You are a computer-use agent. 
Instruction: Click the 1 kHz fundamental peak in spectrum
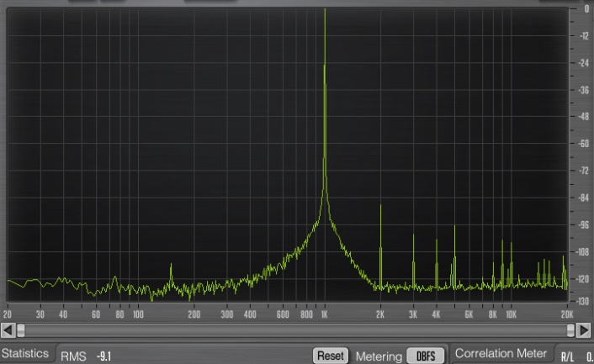[x=325, y=113]
